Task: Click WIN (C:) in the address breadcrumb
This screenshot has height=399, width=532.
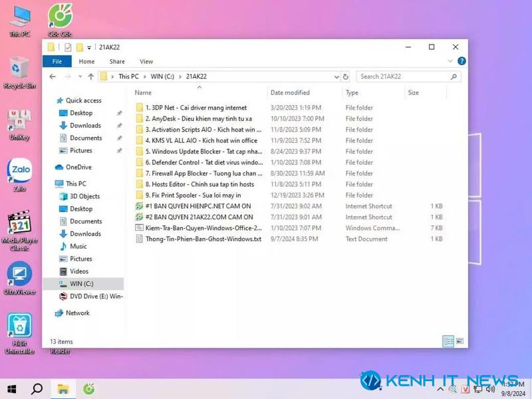Action: pos(162,76)
